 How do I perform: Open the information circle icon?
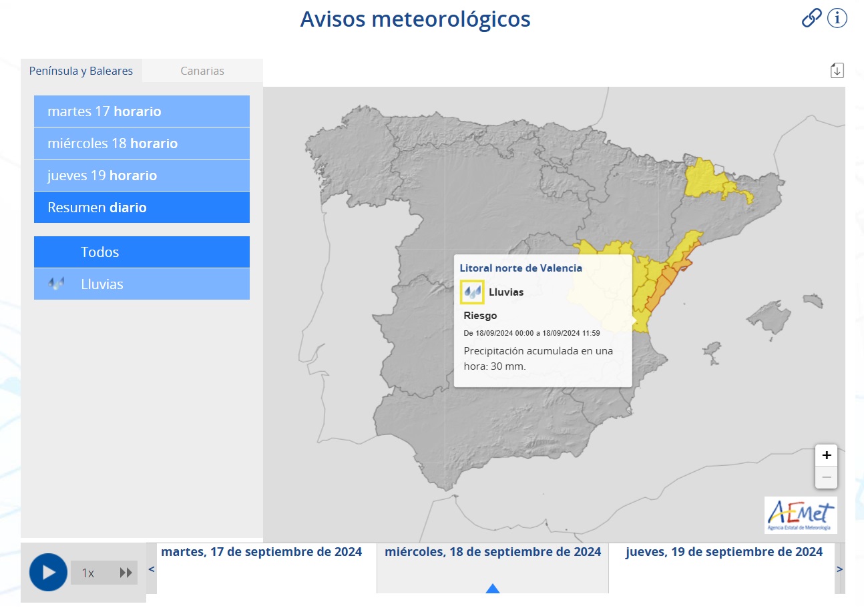[837, 18]
